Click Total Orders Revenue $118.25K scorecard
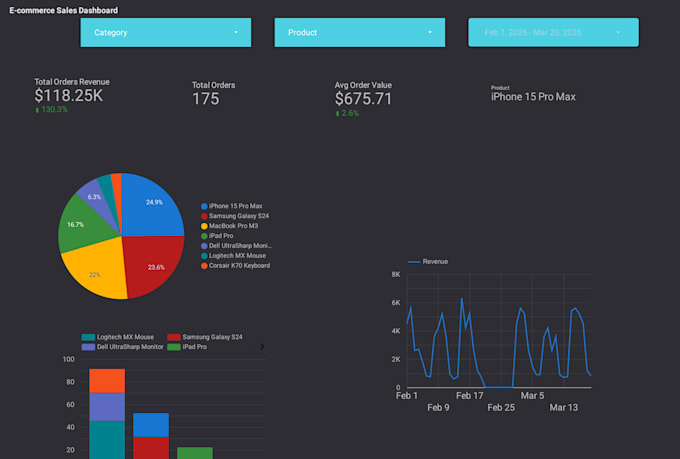 click(72, 96)
